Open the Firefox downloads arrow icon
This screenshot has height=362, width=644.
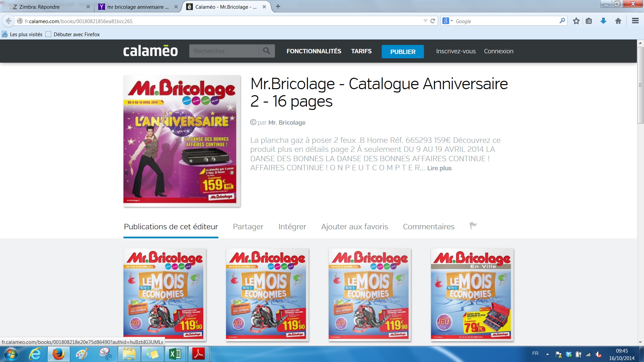[603, 21]
